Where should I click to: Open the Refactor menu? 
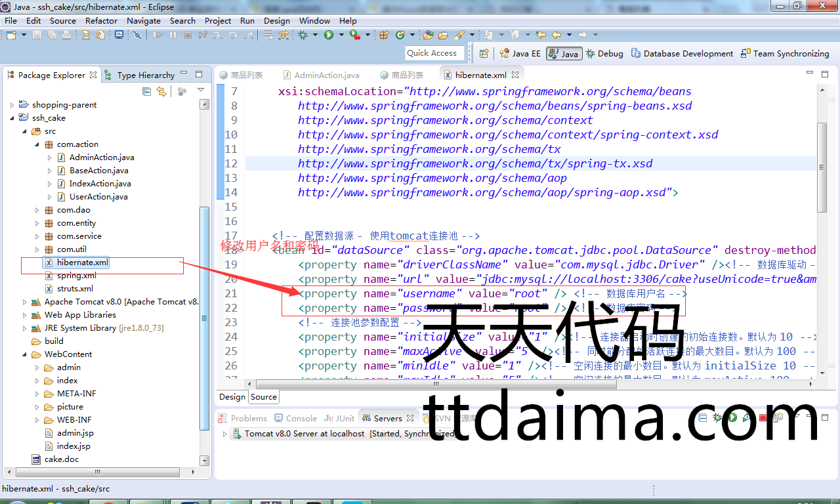(101, 20)
